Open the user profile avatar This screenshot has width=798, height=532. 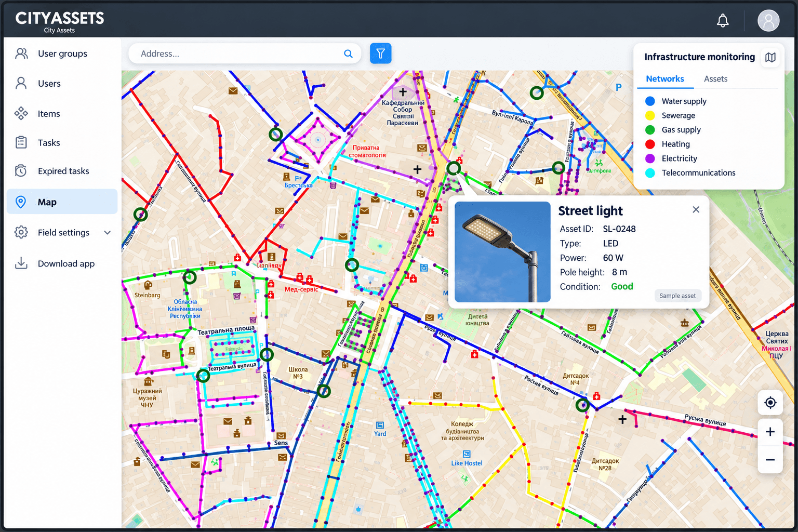pyautogui.click(x=768, y=21)
